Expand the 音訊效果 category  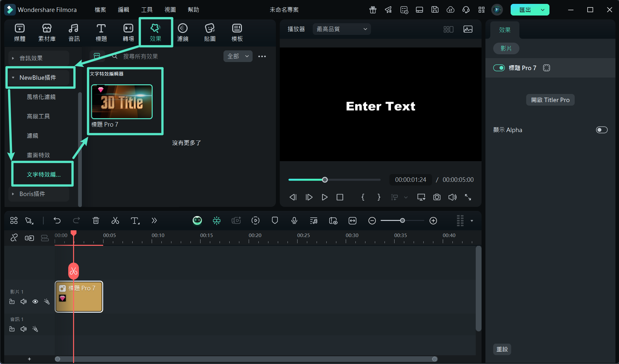pos(38,58)
